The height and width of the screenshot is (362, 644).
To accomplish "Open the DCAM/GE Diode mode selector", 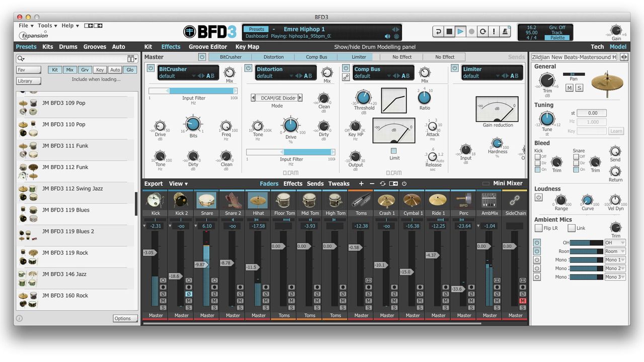I will (x=277, y=98).
